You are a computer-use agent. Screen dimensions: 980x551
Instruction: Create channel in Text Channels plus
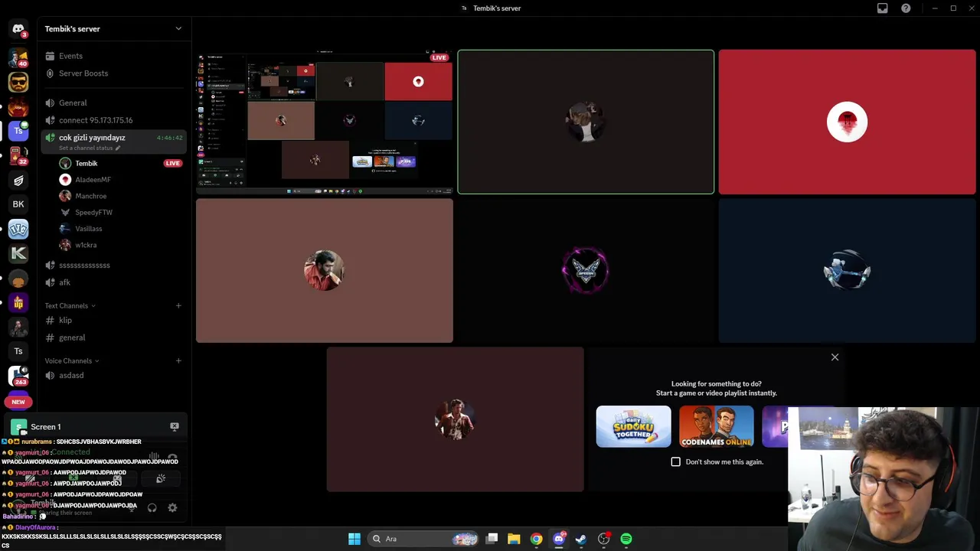178,306
